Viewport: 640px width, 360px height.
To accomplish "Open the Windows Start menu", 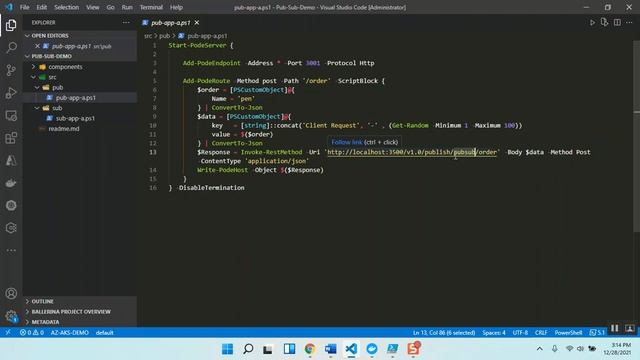I will [x=227, y=349].
